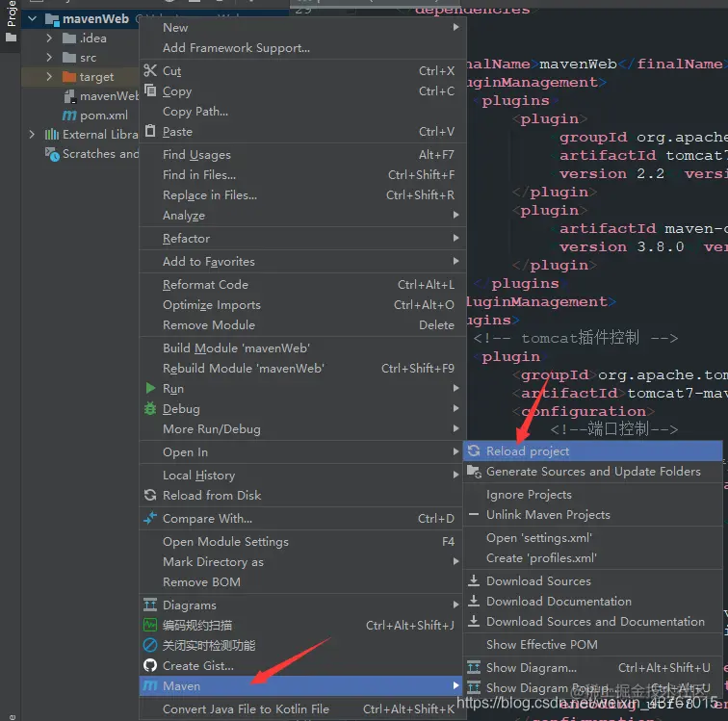Click the Copy icon in menu
The image size is (728, 721).
[x=150, y=90]
